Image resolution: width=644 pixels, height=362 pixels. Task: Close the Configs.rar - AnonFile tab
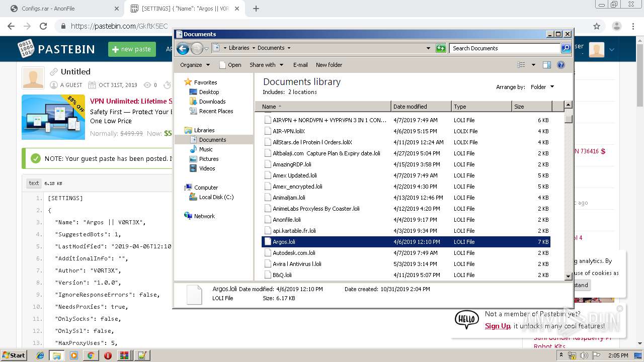click(x=116, y=9)
